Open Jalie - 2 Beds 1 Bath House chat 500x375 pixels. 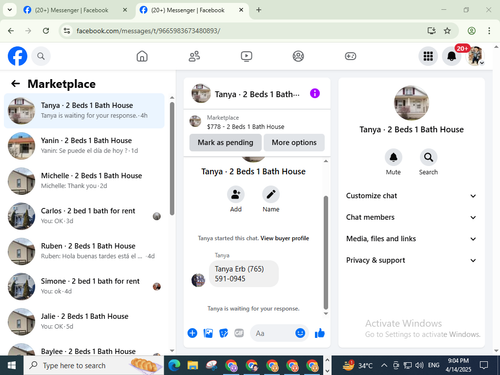tap(84, 322)
